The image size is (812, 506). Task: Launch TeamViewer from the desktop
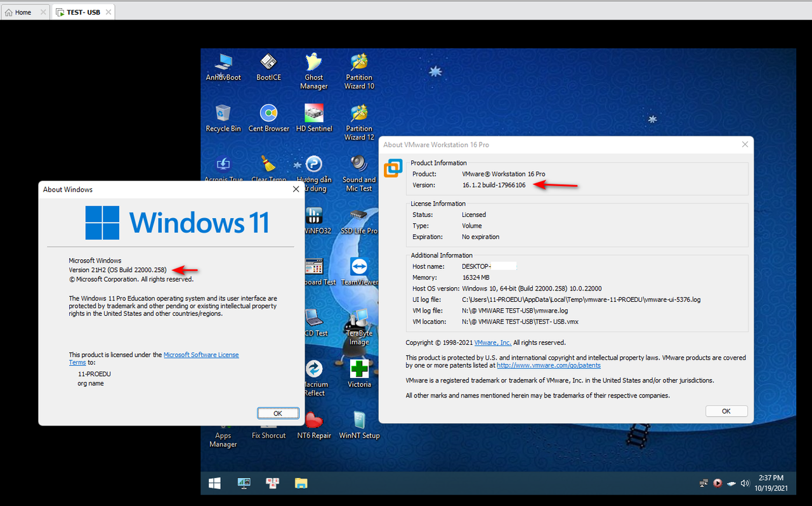[360, 271]
